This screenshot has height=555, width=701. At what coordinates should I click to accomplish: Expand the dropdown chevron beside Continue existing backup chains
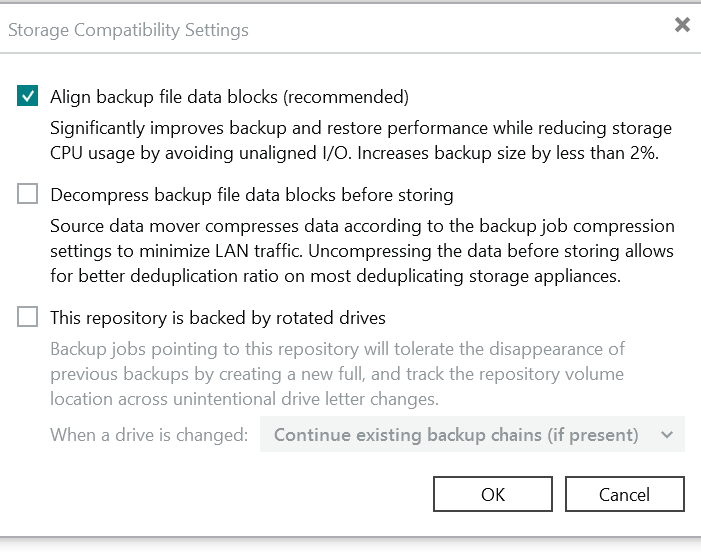coord(668,435)
